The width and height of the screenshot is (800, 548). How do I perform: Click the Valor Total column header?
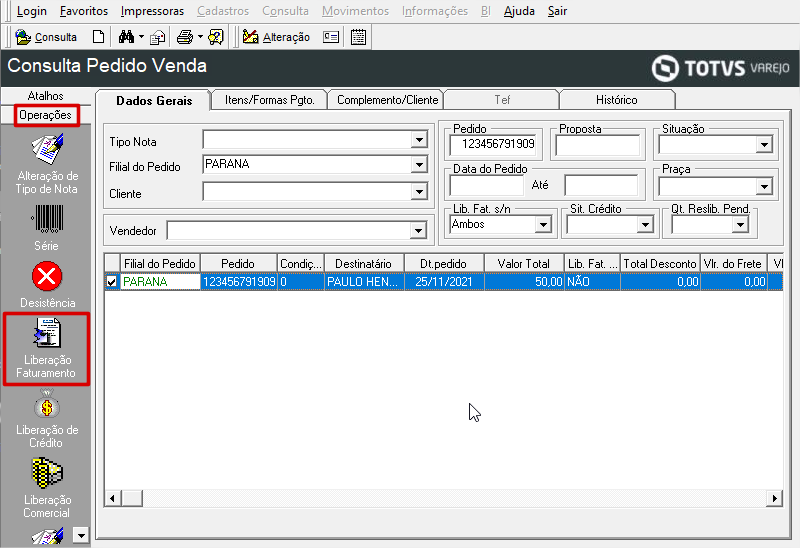pos(524,264)
